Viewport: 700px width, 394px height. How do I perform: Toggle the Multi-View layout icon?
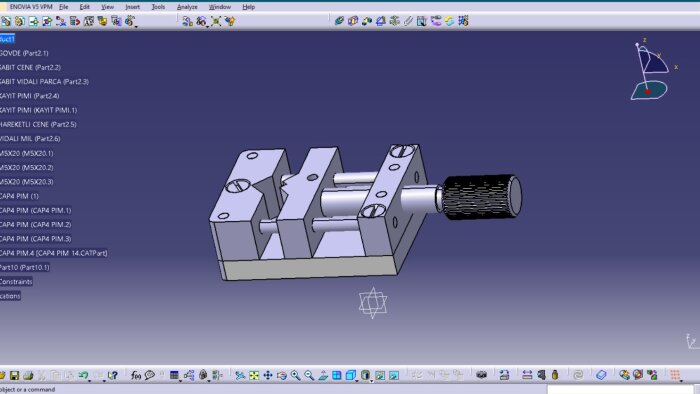pos(337,375)
